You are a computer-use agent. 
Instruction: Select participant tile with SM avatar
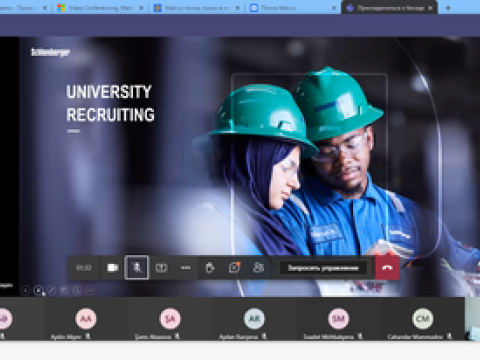(338, 319)
